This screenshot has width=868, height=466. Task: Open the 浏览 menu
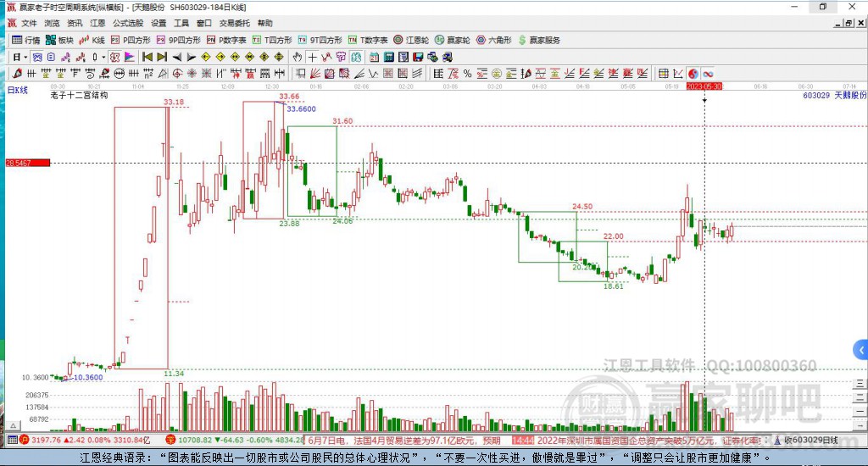[x=52, y=23]
